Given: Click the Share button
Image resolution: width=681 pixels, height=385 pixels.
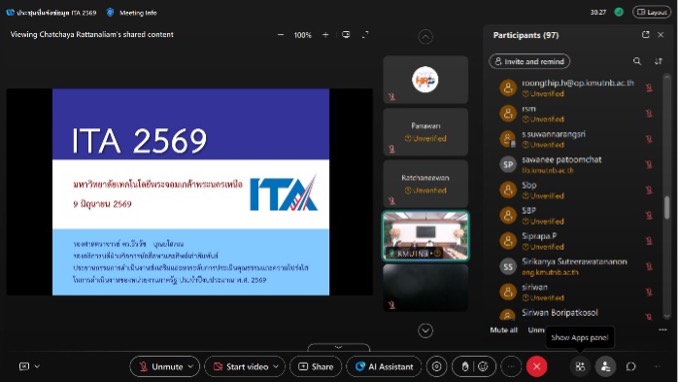Looking at the screenshot, I should pos(316,367).
